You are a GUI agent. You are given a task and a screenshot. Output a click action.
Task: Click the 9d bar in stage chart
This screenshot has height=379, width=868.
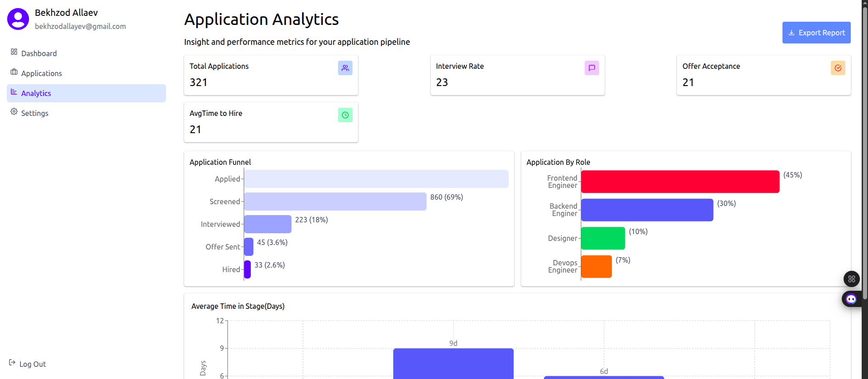point(453,364)
